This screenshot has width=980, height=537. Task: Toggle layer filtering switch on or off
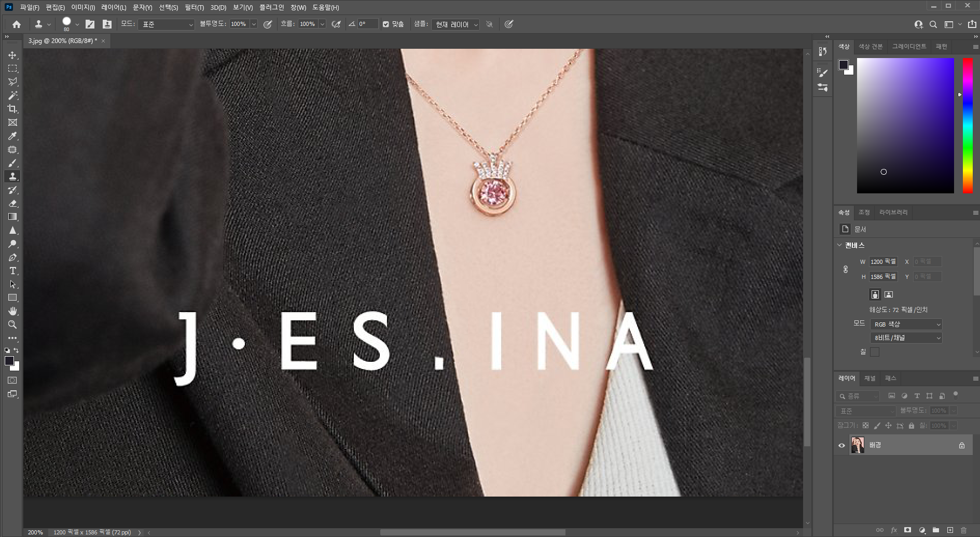click(955, 395)
